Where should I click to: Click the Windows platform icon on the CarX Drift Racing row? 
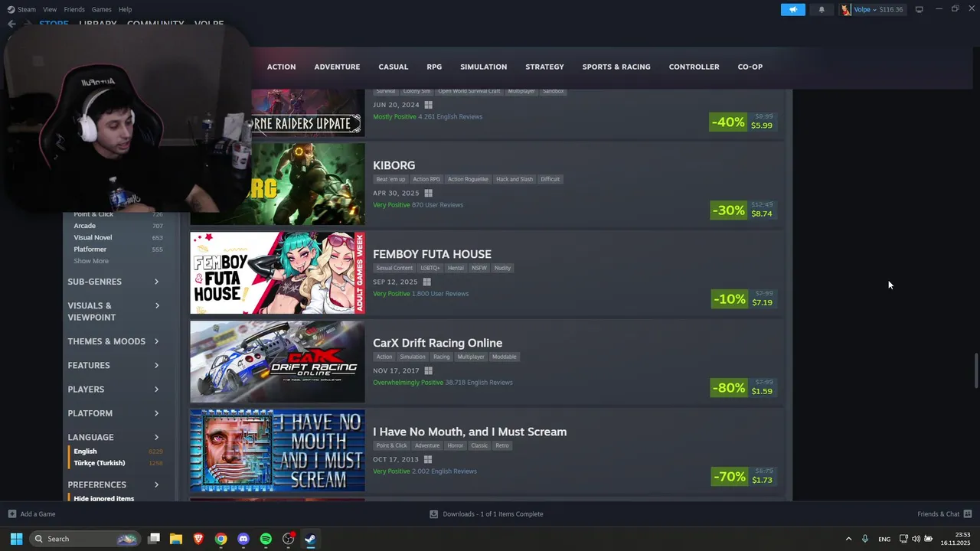[428, 370]
